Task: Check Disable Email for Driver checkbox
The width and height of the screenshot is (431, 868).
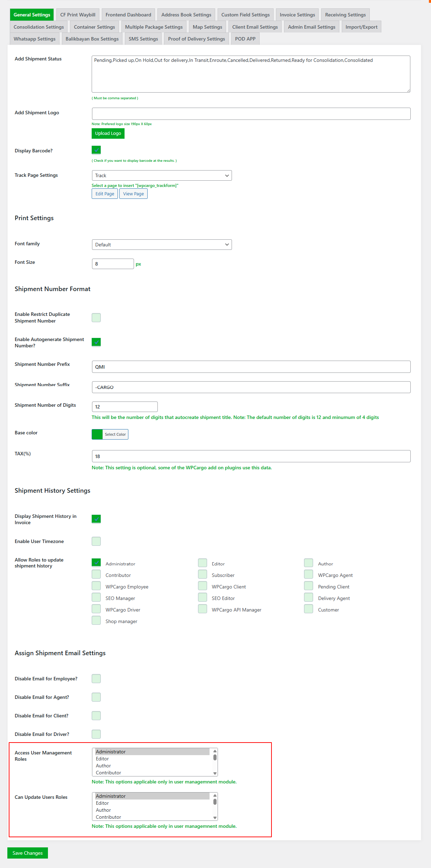Action: pos(96,734)
